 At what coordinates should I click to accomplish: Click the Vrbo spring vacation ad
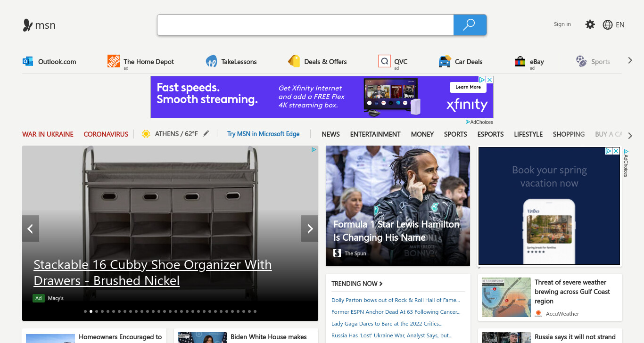549,206
